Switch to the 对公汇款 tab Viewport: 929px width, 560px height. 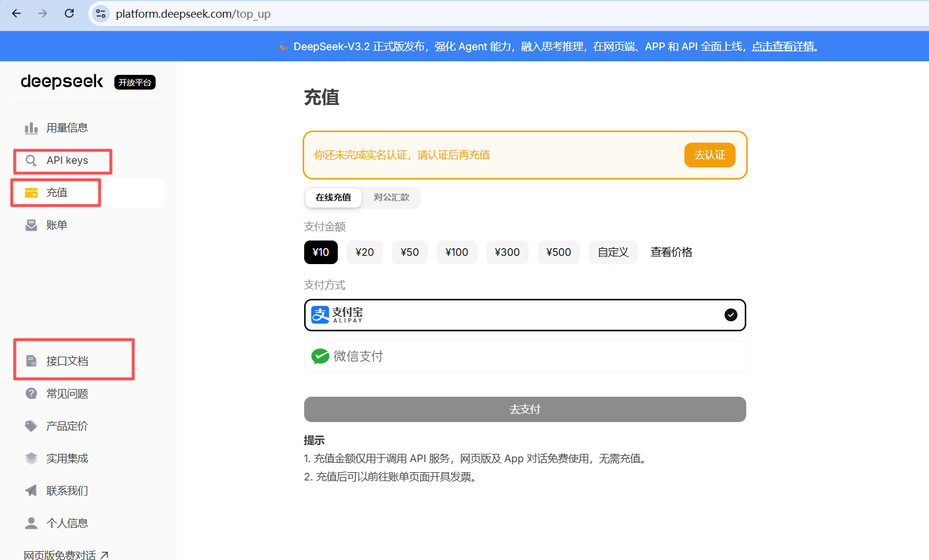(391, 197)
